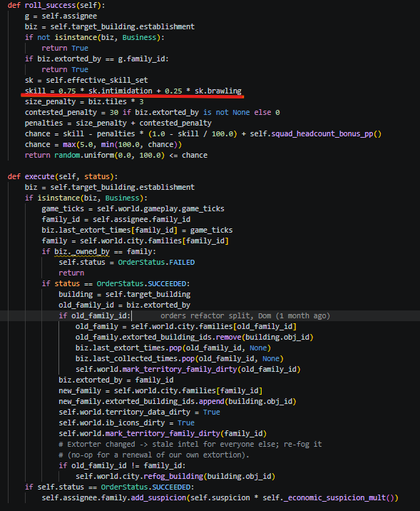Image resolution: width=420 pixels, height=511 pixels.
Task: Click 'family_id = self.assignee.family_id' line
Action: click(x=116, y=219)
